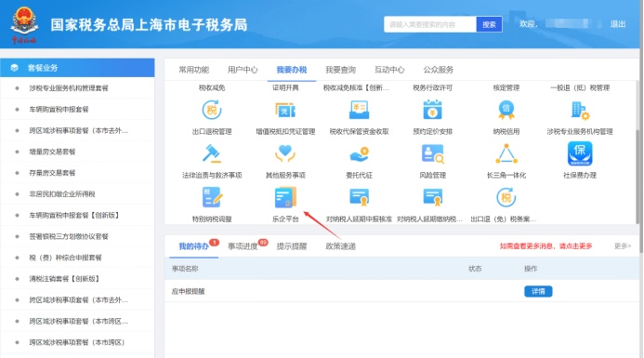The width and height of the screenshot is (644, 358).
Task: Click 详情 for 应申报提醒
Action: [x=538, y=291]
